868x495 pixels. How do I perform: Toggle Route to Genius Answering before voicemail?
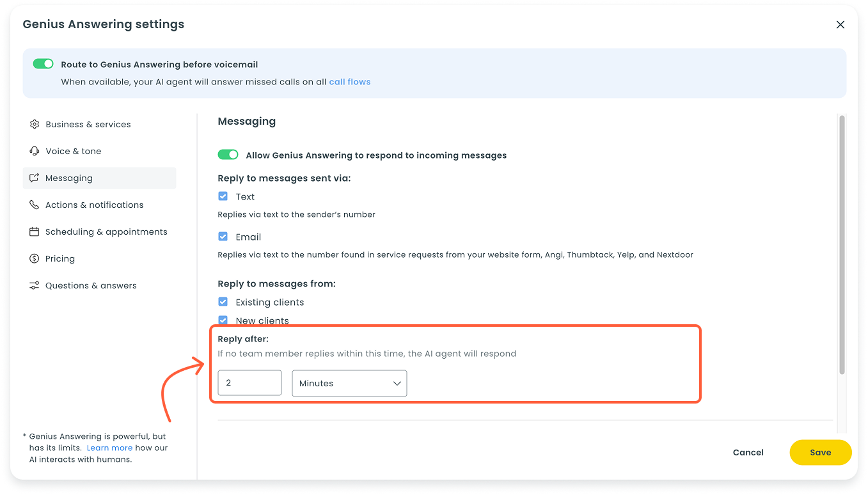43,64
